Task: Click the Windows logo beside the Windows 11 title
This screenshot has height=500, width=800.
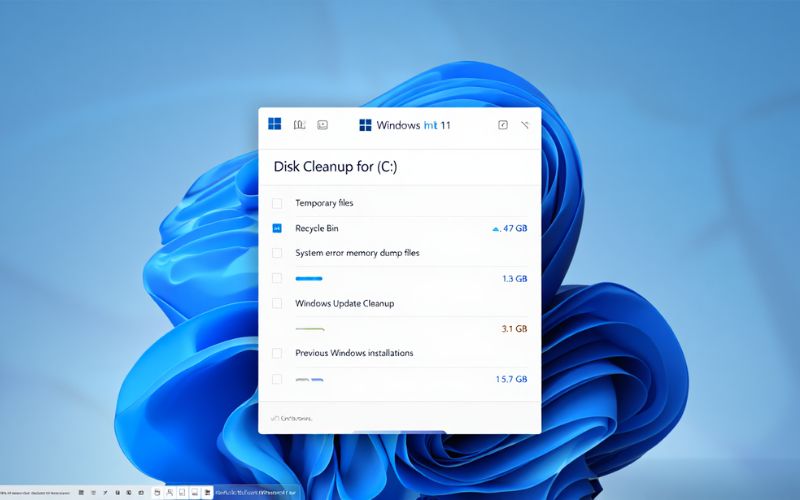Action: [365, 125]
